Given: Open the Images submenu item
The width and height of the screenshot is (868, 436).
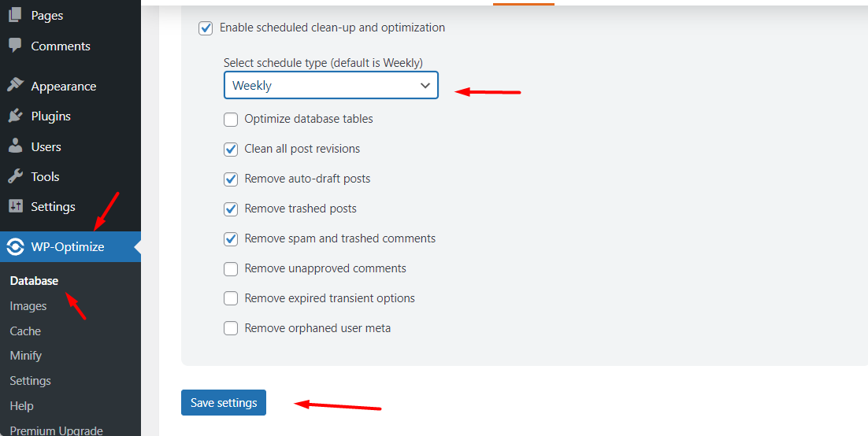Looking at the screenshot, I should tap(28, 306).
